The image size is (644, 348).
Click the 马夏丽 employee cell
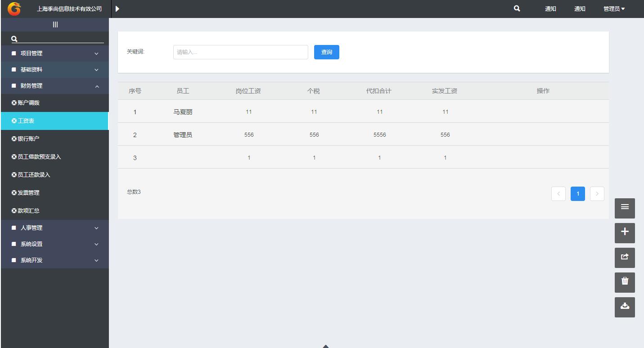click(183, 112)
